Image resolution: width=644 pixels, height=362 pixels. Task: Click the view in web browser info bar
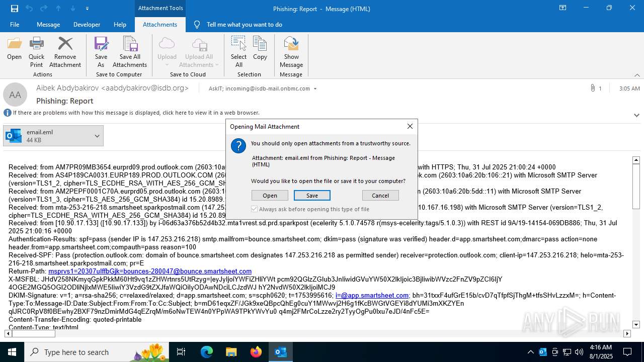(136, 113)
